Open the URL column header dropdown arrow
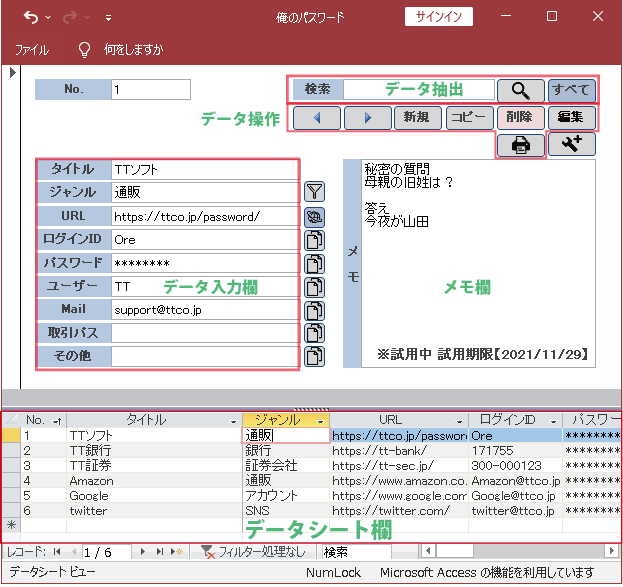The image size is (623, 587). pyautogui.click(x=459, y=421)
